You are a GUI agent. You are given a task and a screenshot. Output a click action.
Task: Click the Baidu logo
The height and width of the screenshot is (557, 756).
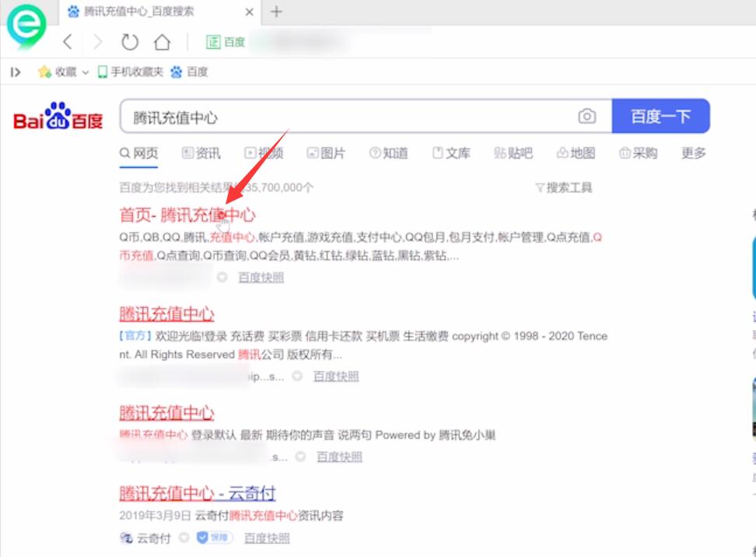point(58,116)
